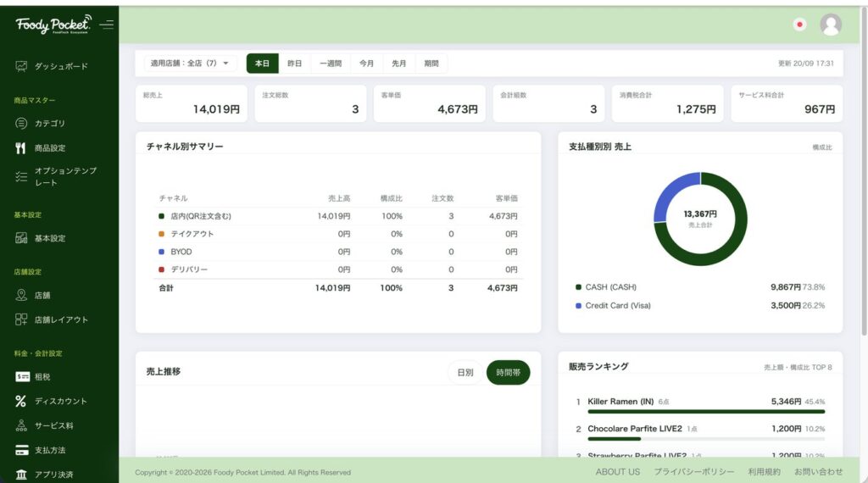Click the ディスカウント percent icon

pos(21,401)
